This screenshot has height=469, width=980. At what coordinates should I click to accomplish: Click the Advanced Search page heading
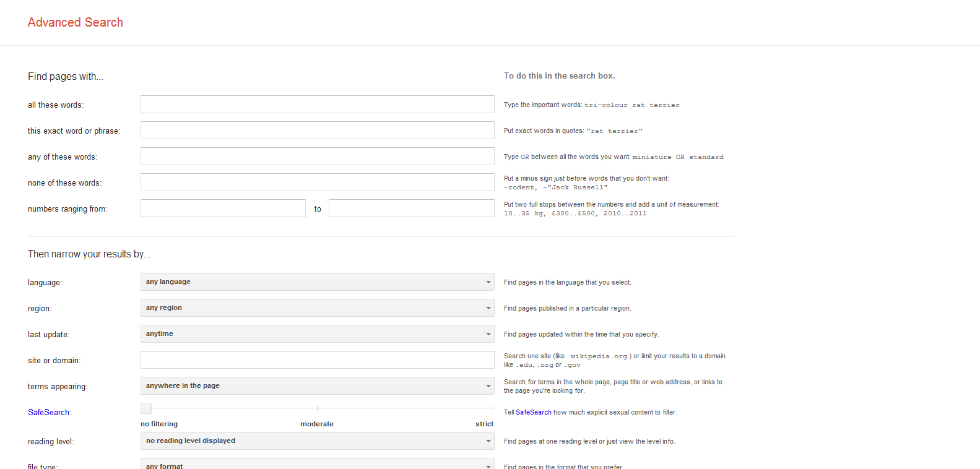click(x=76, y=22)
